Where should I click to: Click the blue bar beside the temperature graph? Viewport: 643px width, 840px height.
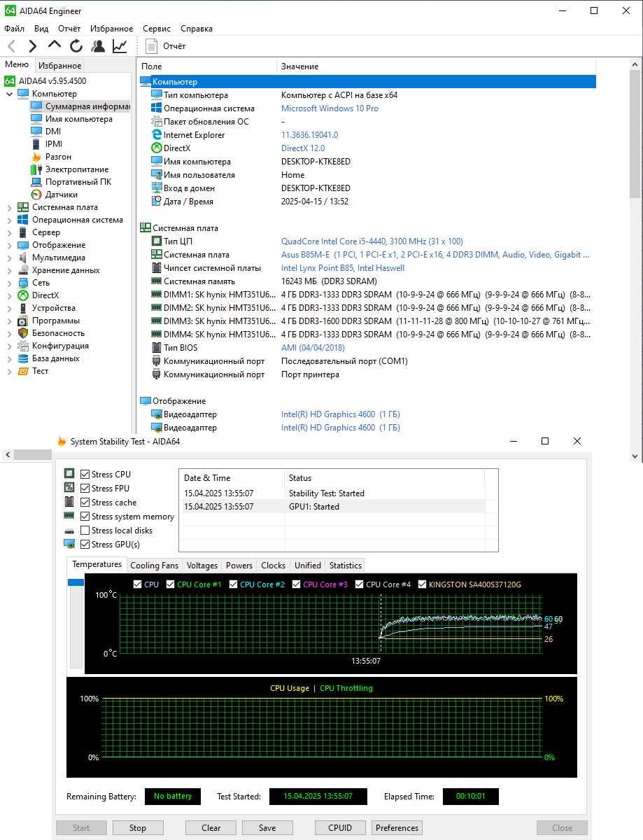(x=76, y=582)
